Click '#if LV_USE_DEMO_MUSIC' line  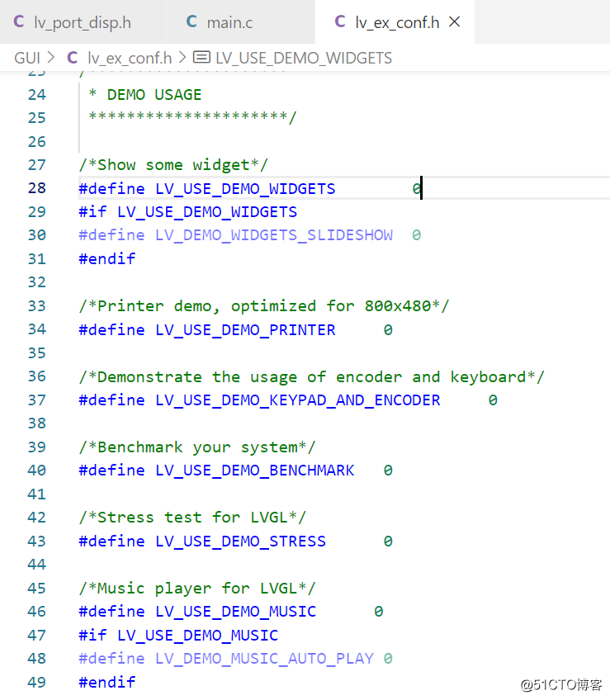click(x=178, y=636)
